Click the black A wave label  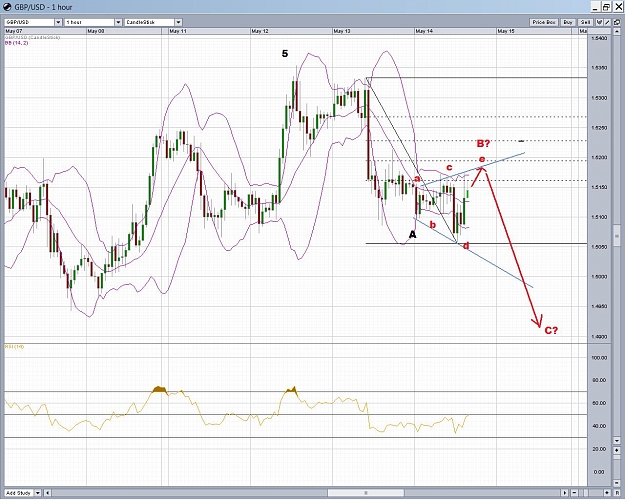[x=413, y=235]
